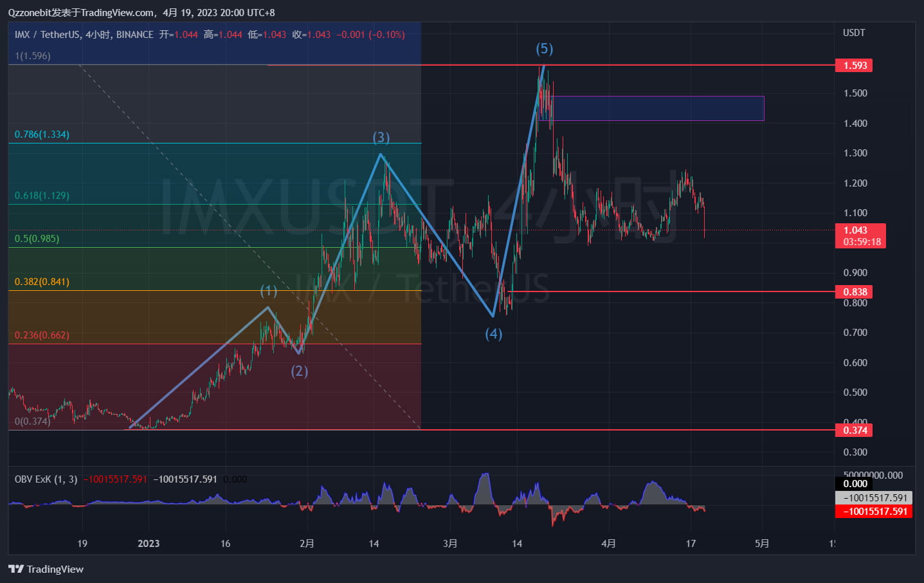The width and height of the screenshot is (924, 583).
Task: Click the wave (4) low point on chart
Action: click(493, 316)
